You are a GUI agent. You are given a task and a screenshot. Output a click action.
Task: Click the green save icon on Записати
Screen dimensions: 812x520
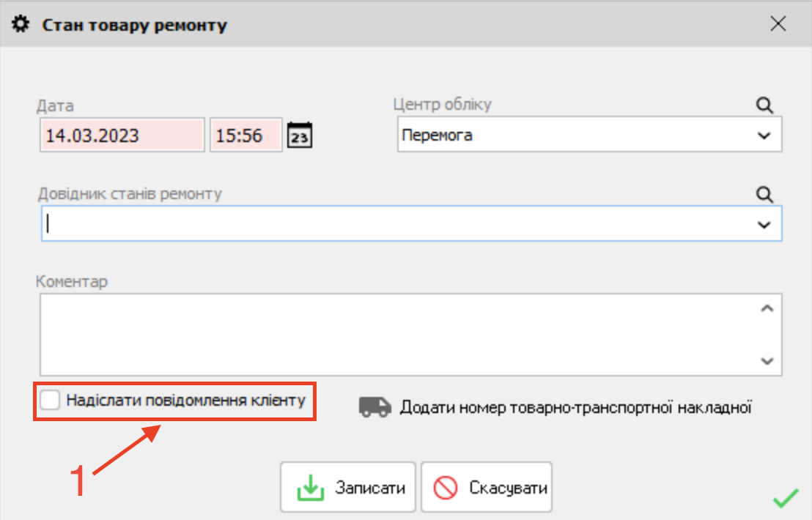309,486
